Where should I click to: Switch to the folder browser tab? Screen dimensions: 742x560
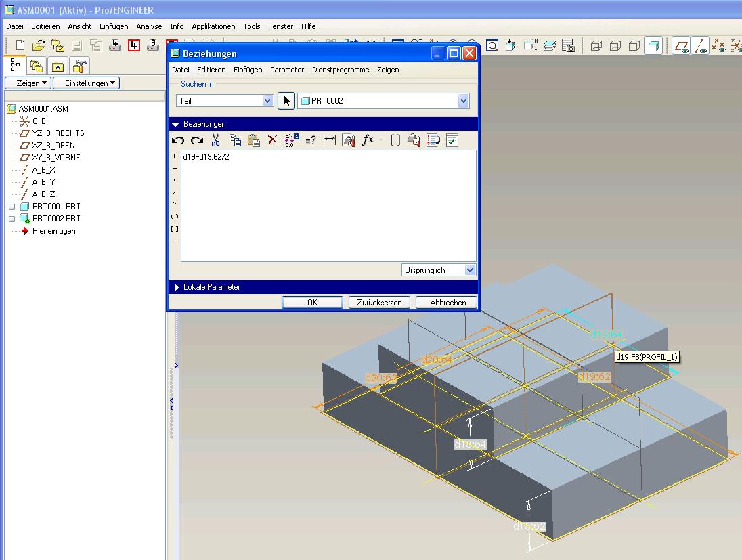(x=37, y=66)
